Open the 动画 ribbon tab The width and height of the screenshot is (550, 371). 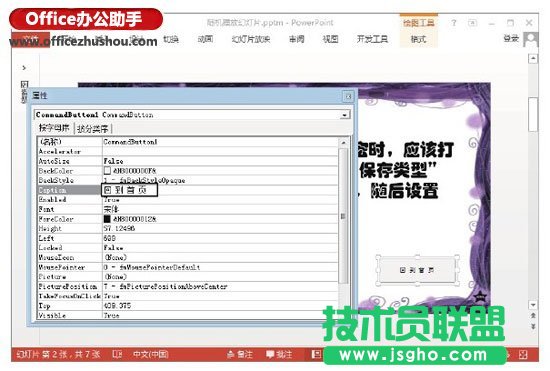205,39
